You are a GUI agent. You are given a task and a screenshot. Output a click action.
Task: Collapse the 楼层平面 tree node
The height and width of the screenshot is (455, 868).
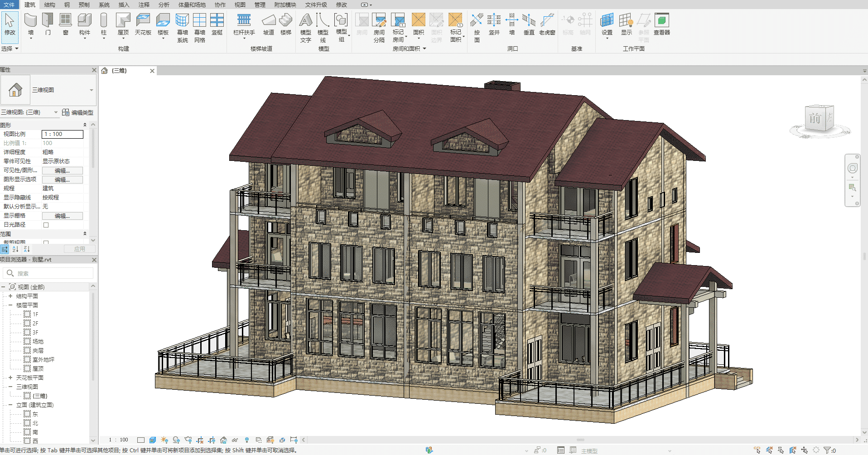coord(10,305)
